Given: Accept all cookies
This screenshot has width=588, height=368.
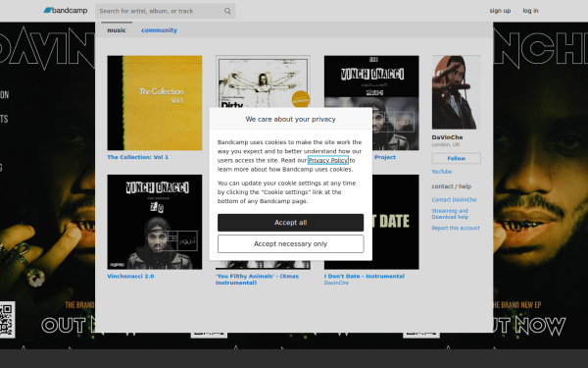Looking at the screenshot, I should click(291, 223).
